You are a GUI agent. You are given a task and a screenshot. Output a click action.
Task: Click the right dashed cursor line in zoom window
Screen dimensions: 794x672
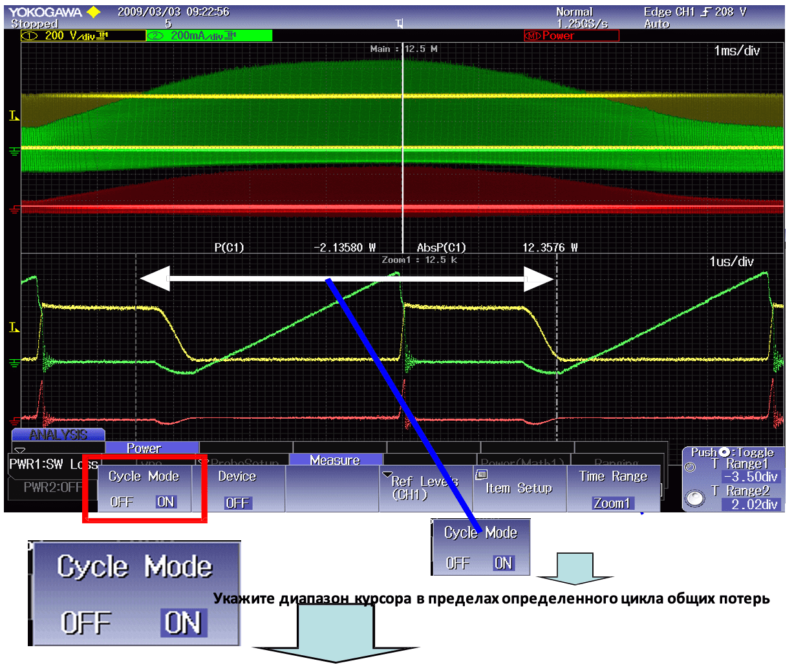tap(557, 336)
